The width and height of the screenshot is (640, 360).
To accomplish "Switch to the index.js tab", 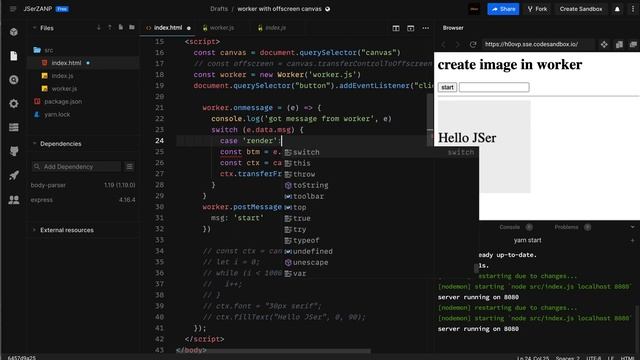I will click(275, 28).
